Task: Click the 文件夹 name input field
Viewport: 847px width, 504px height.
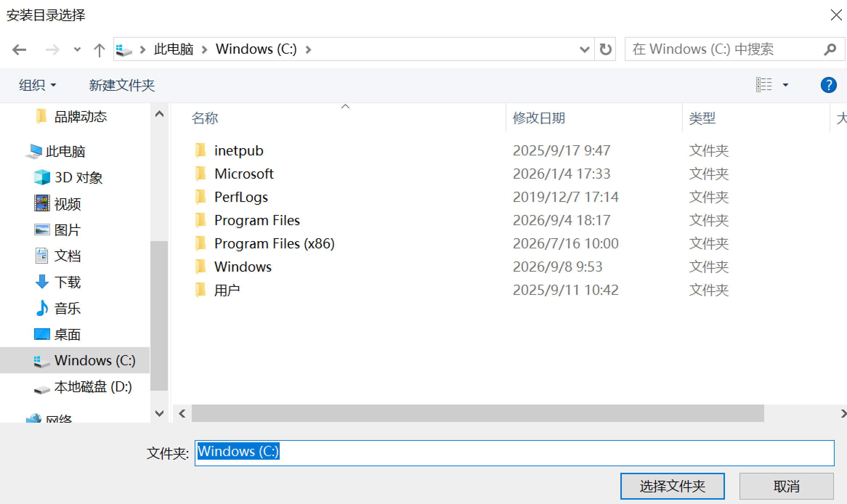Action: click(x=514, y=453)
